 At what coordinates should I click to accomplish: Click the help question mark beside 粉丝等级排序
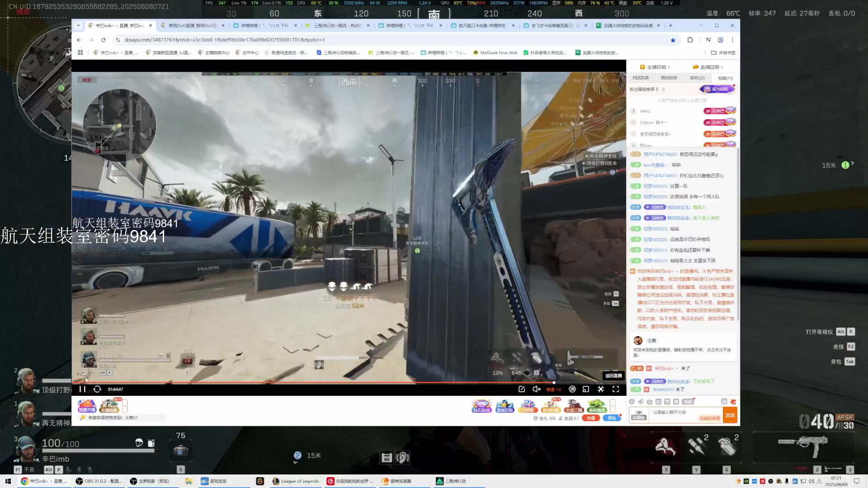(x=664, y=89)
